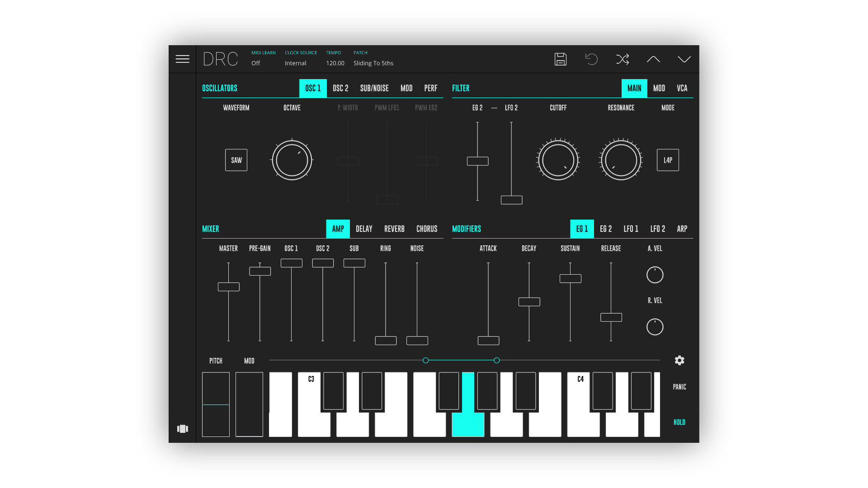The width and height of the screenshot is (868, 488).
Task: Open the REVERB tab in the mixer
Action: pyautogui.click(x=394, y=229)
